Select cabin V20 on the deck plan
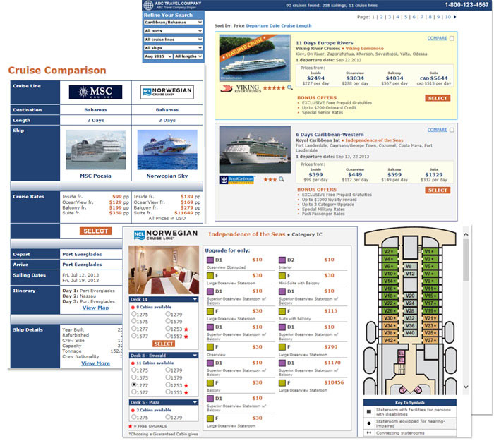The image size is (494, 448). click(x=409, y=296)
